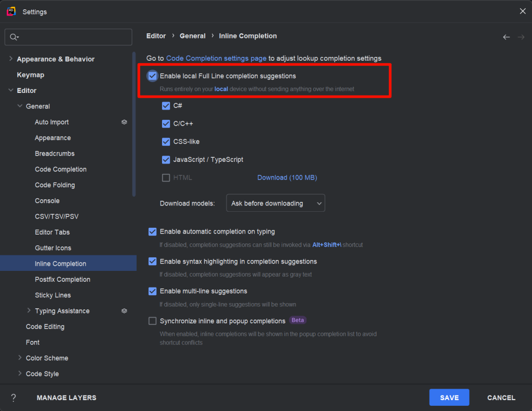Click the layers icon beside Auto Import
The image size is (532, 411).
(124, 122)
